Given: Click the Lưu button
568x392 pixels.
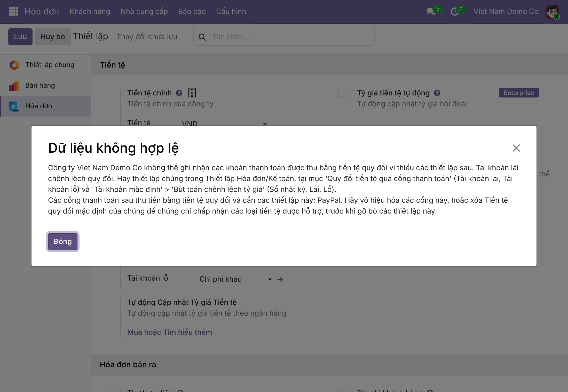Looking at the screenshot, I should [x=20, y=37].
